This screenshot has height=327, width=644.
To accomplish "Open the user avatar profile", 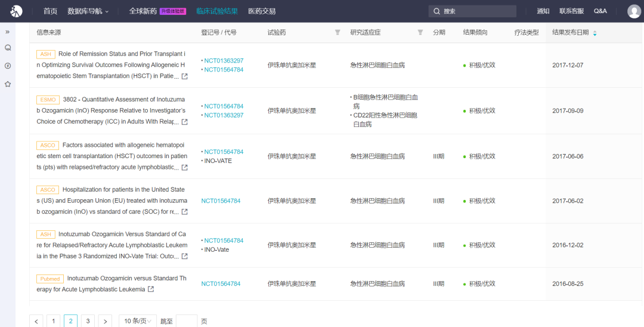I will tap(634, 11).
